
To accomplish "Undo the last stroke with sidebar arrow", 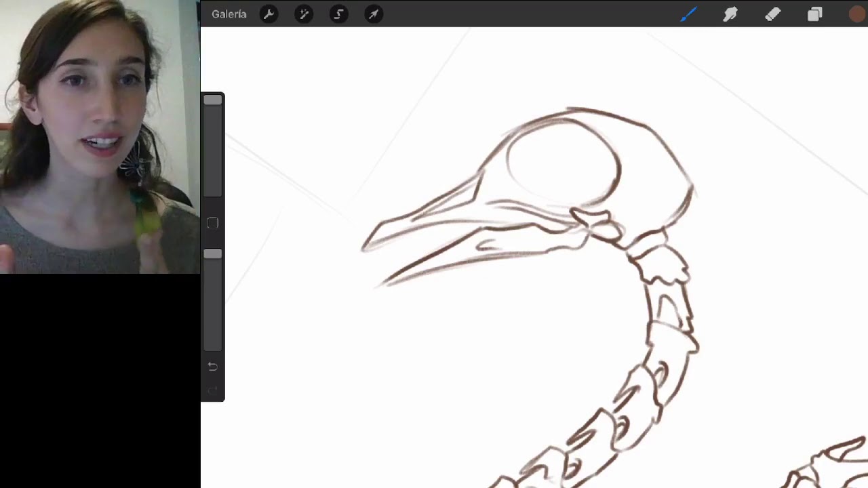I will coord(212,366).
